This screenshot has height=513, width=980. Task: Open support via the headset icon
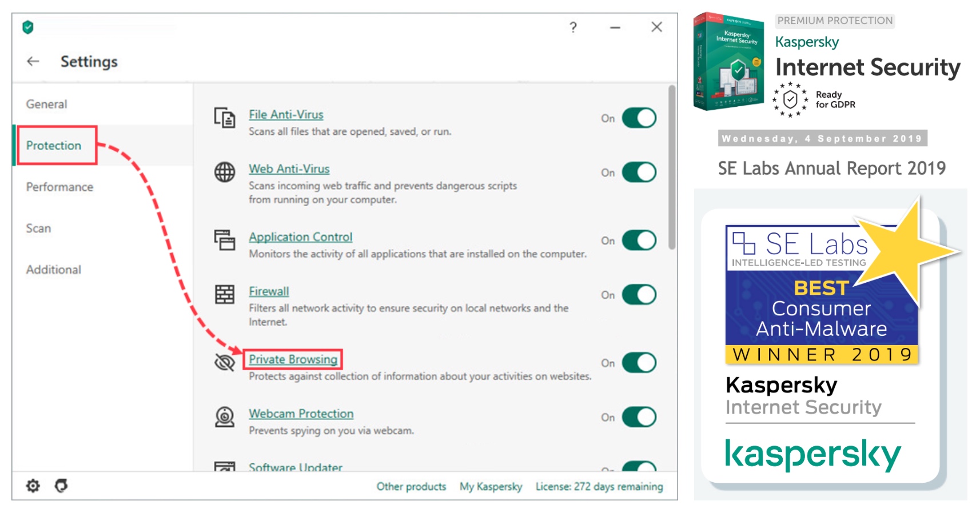point(61,486)
